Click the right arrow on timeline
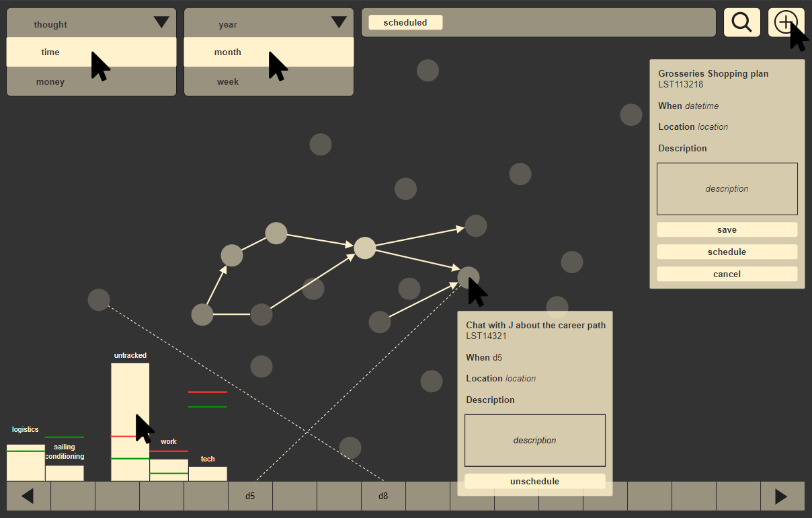Image resolution: width=812 pixels, height=518 pixels. coord(781,496)
